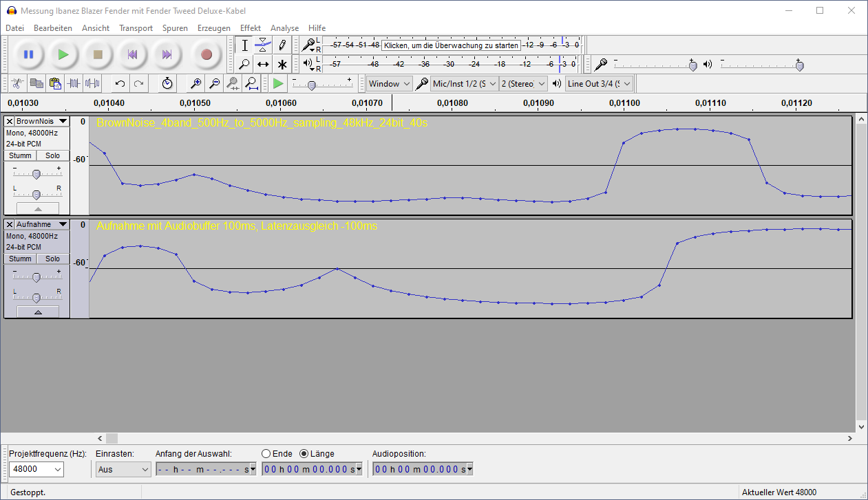Click the playback meter speaker icon
Image resolution: width=868 pixels, height=500 pixels.
(308, 64)
